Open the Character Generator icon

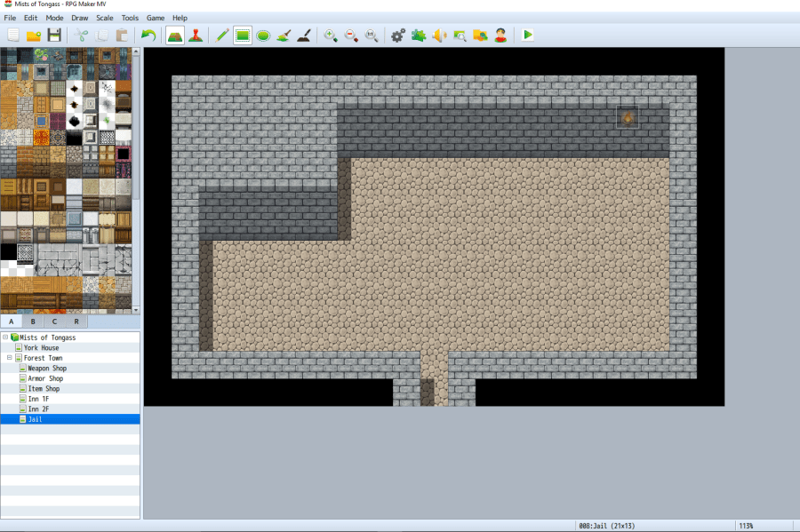501,36
